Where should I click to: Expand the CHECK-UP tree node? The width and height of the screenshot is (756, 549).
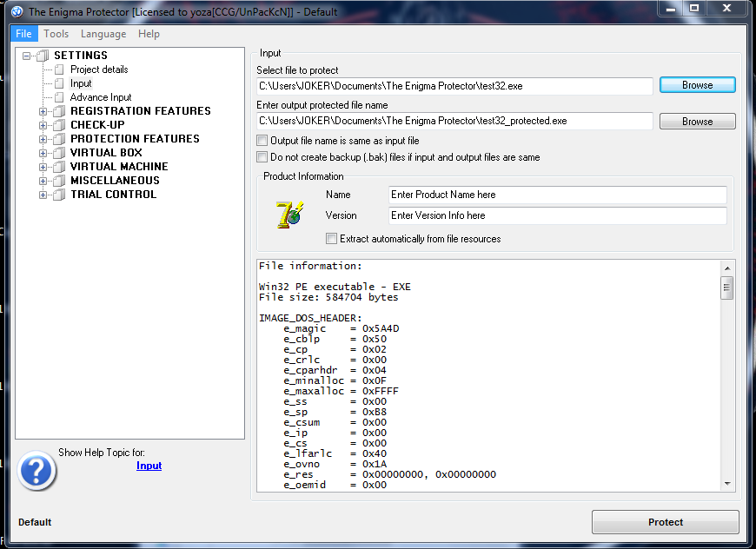(x=43, y=125)
